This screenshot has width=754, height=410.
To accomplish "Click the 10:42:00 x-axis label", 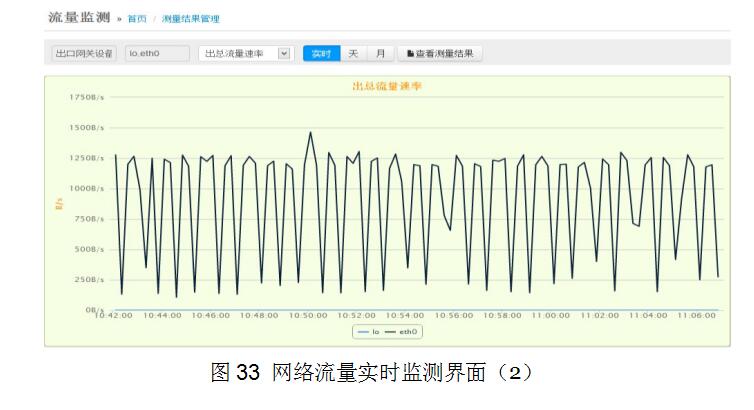I will coord(113,315).
